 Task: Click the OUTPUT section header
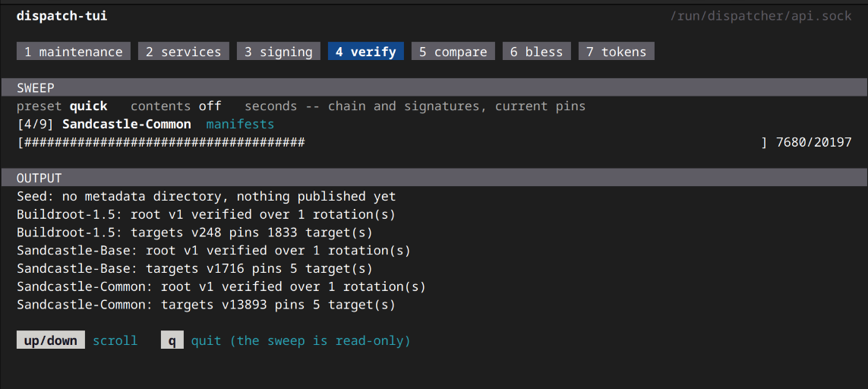pos(434,178)
